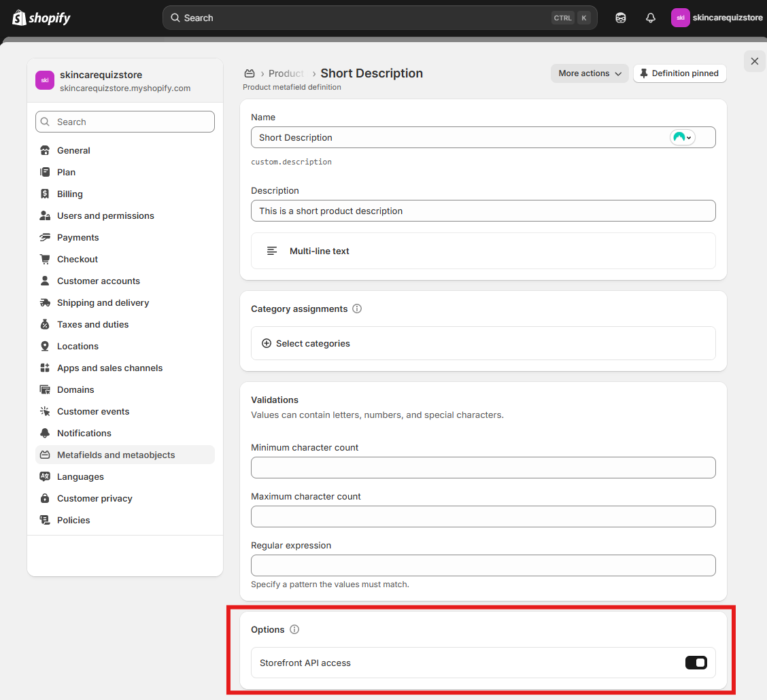767x700 pixels.
Task: Click the Options info icon
Action: click(x=294, y=629)
